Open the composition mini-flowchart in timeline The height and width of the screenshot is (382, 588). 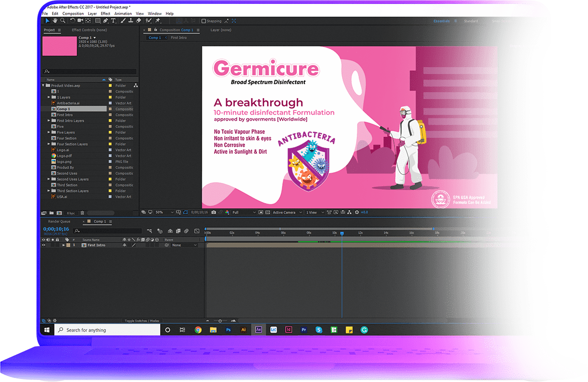[149, 230]
